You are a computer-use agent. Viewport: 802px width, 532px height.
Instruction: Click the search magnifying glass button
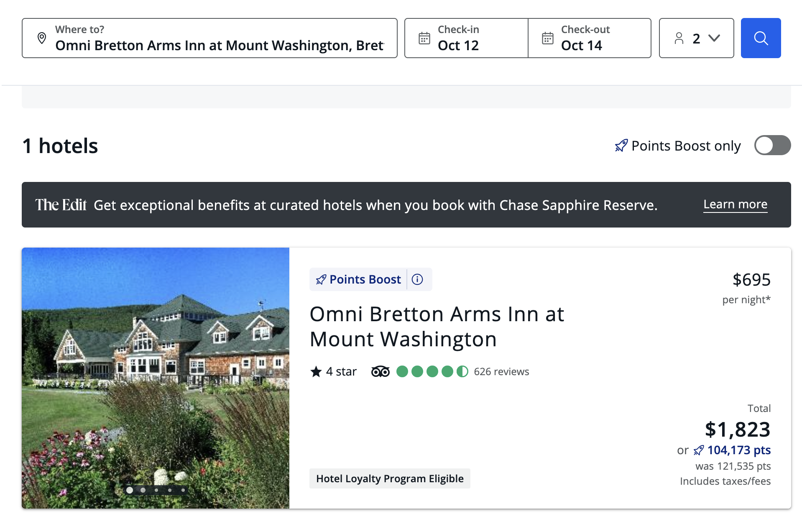[x=761, y=38]
